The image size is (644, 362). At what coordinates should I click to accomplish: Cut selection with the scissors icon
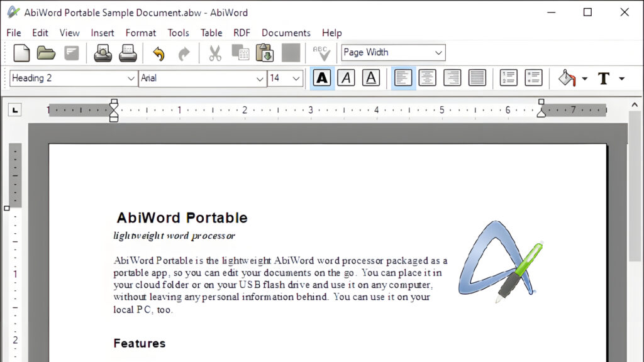215,53
